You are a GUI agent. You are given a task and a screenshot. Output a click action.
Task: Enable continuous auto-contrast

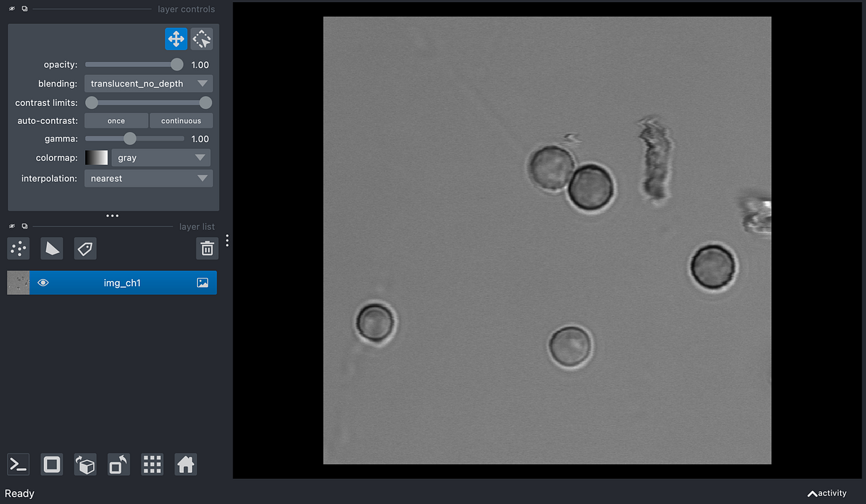click(181, 120)
